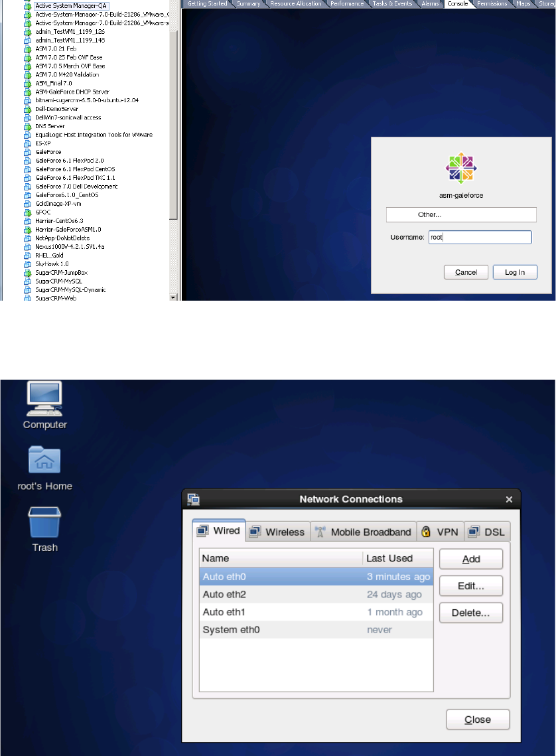Screen dimensions: 556x756
Task: Click the Delete... connection button
Action: click(x=470, y=613)
